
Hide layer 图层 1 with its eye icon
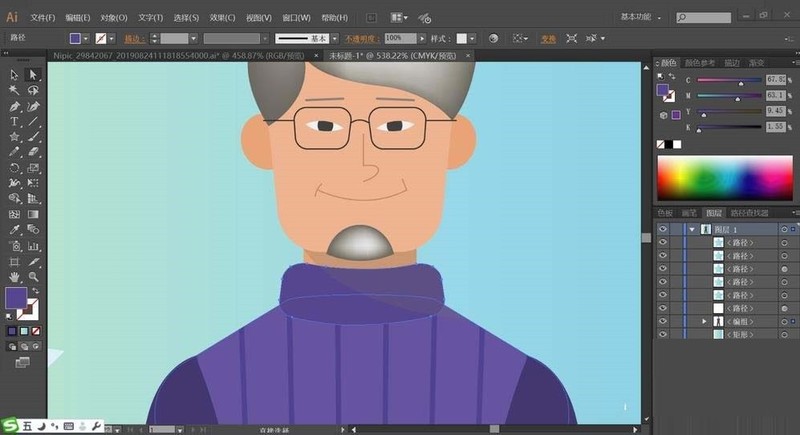pyautogui.click(x=663, y=229)
